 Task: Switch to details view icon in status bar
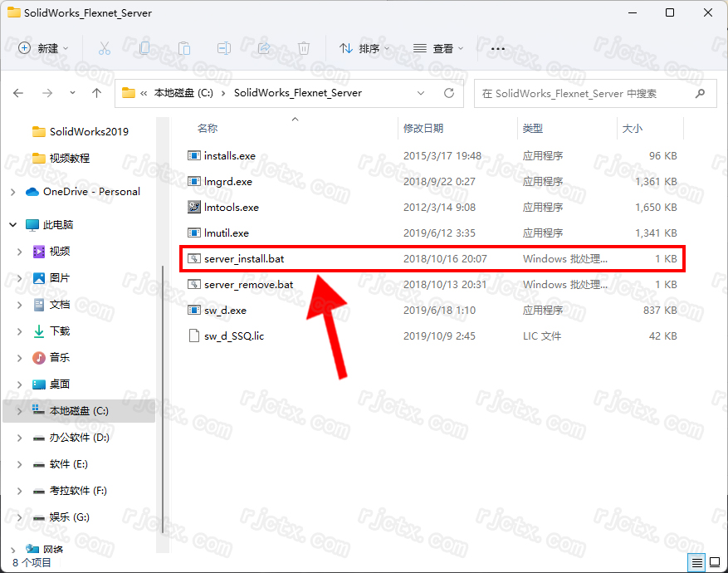click(696, 562)
